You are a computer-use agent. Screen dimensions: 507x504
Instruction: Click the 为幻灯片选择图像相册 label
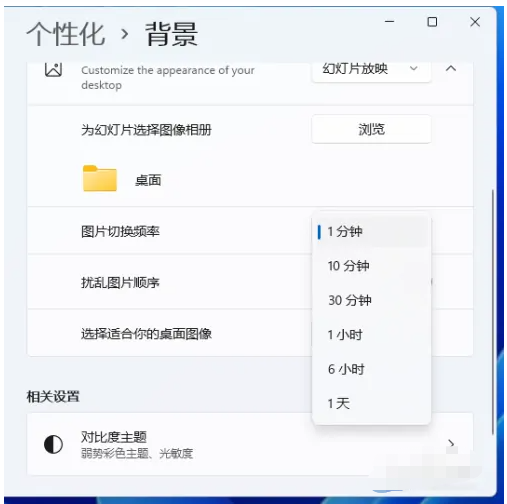(x=146, y=130)
